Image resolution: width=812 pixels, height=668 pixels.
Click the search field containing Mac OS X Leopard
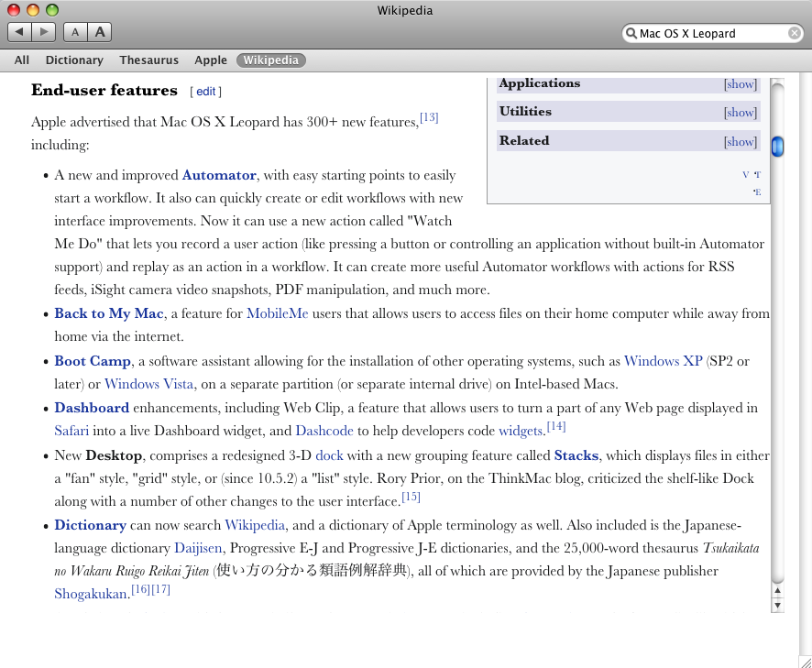(712, 34)
